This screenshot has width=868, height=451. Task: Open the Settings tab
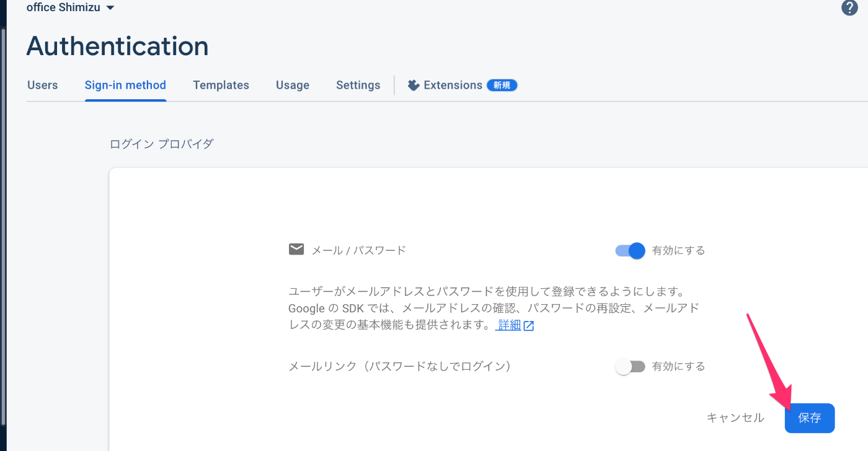click(x=358, y=85)
